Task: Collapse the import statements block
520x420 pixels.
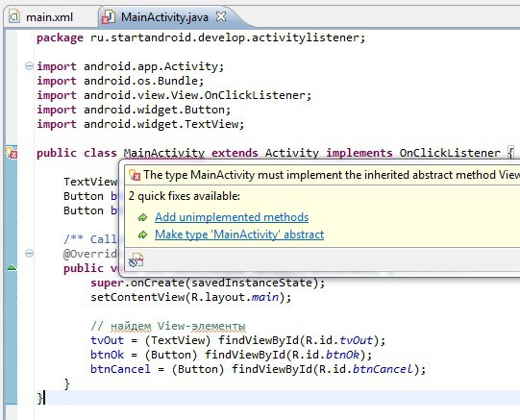Action: pos(29,66)
